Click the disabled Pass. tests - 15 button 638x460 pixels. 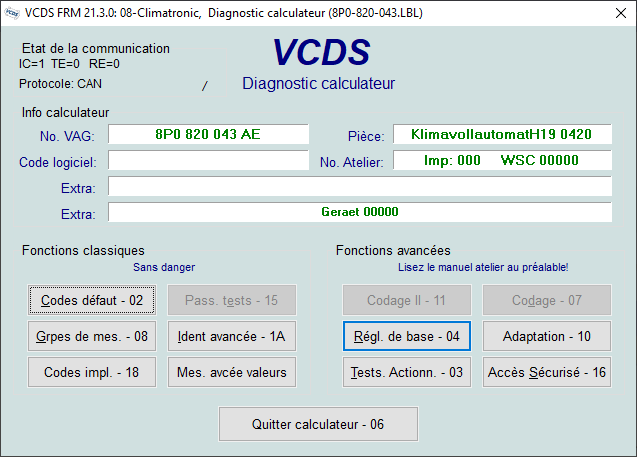(x=232, y=300)
